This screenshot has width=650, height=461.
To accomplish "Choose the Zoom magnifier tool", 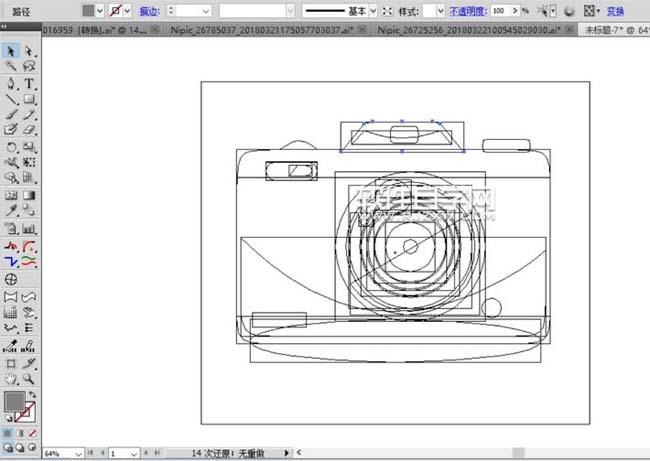I will (29, 380).
